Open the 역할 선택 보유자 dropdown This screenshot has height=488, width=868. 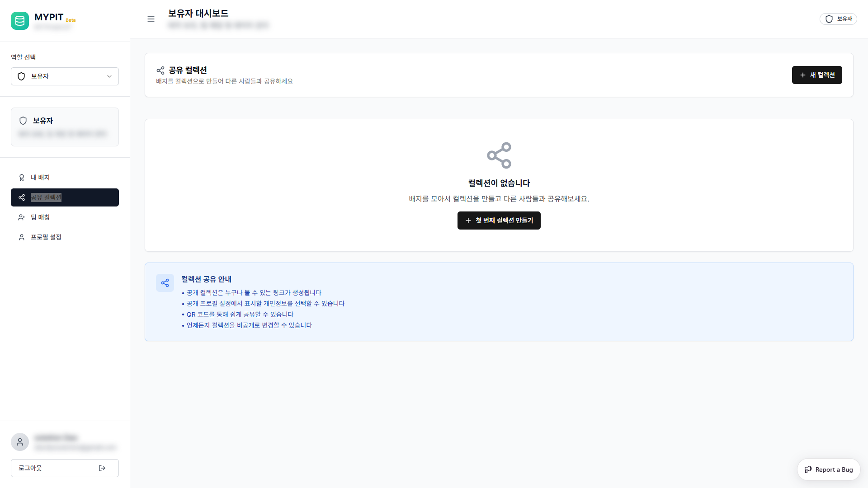[x=65, y=76]
